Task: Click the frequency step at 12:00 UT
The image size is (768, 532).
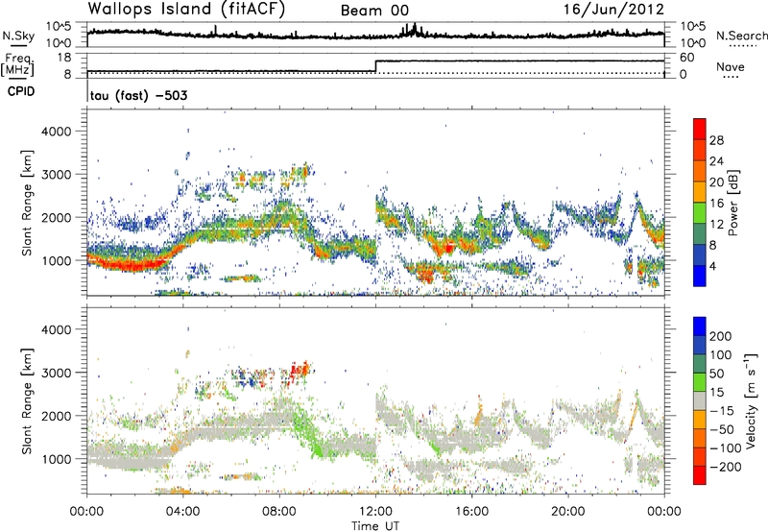Action: 375,66
